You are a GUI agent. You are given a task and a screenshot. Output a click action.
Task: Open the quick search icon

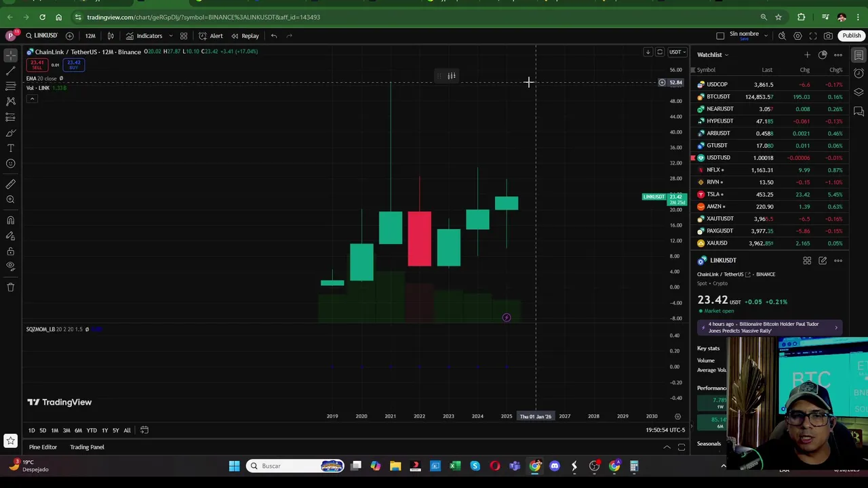point(782,35)
